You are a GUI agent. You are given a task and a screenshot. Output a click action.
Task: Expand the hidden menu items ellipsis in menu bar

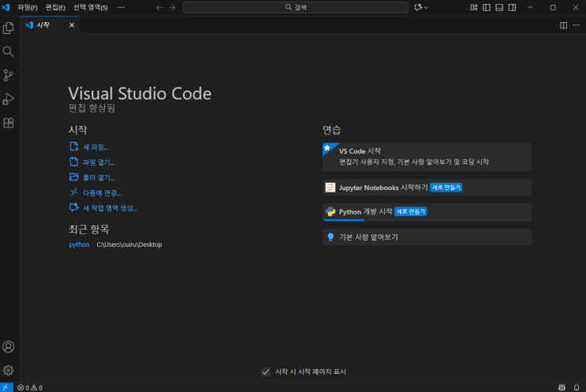(x=121, y=7)
